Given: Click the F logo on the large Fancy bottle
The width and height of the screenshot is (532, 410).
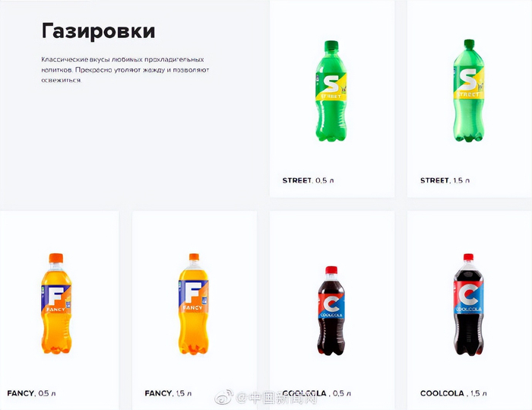Looking at the screenshot, I should pyautogui.click(x=192, y=293).
